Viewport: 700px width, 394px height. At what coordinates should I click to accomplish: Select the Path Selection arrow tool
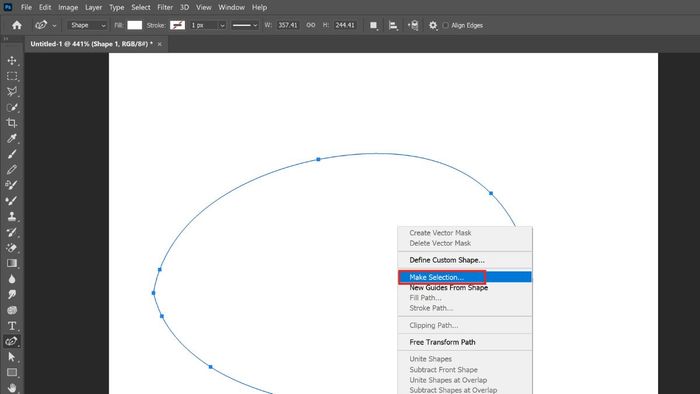tap(12, 357)
